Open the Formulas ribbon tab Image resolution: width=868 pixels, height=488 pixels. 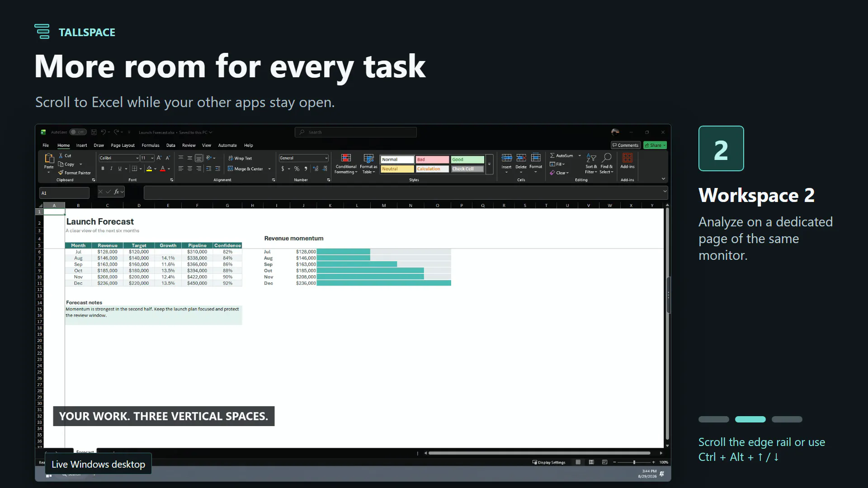pyautogui.click(x=151, y=145)
